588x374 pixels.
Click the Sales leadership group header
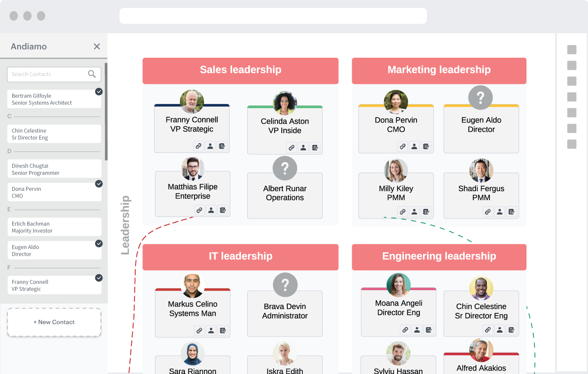click(x=241, y=70)
